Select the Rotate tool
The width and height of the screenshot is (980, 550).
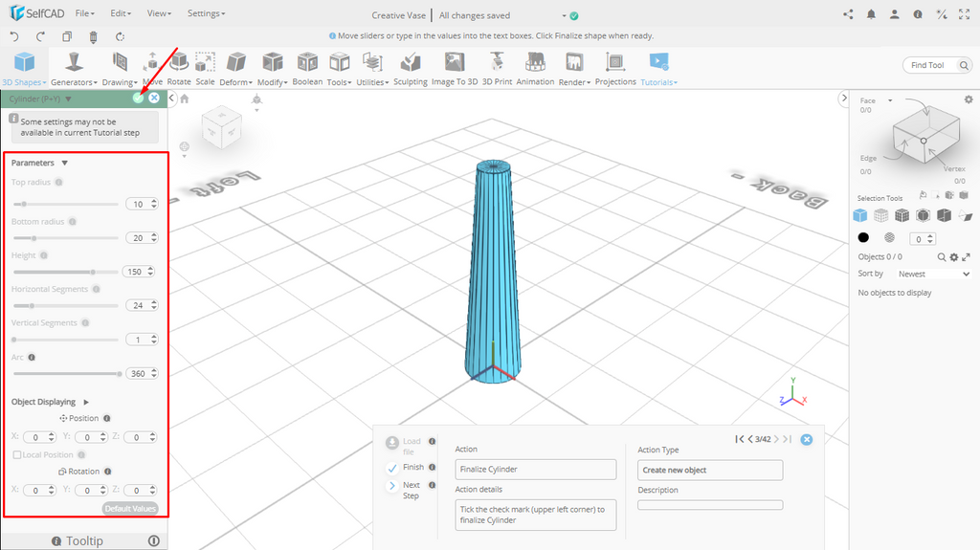[179, 69]
